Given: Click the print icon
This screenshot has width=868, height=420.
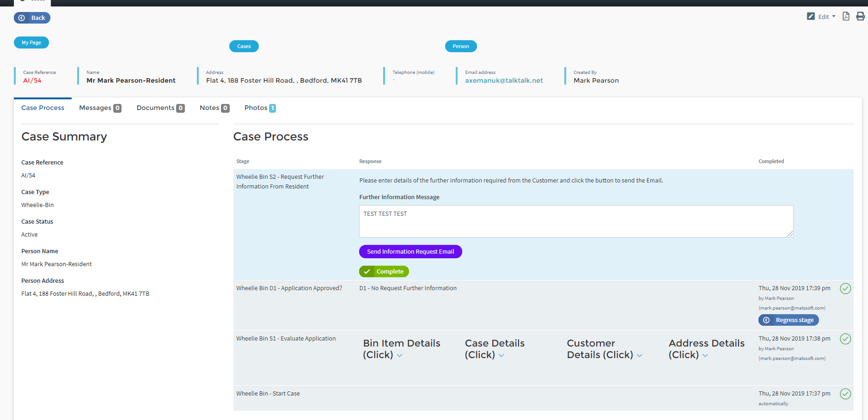Looking at the screenshot, I should (x=860, y=17).
